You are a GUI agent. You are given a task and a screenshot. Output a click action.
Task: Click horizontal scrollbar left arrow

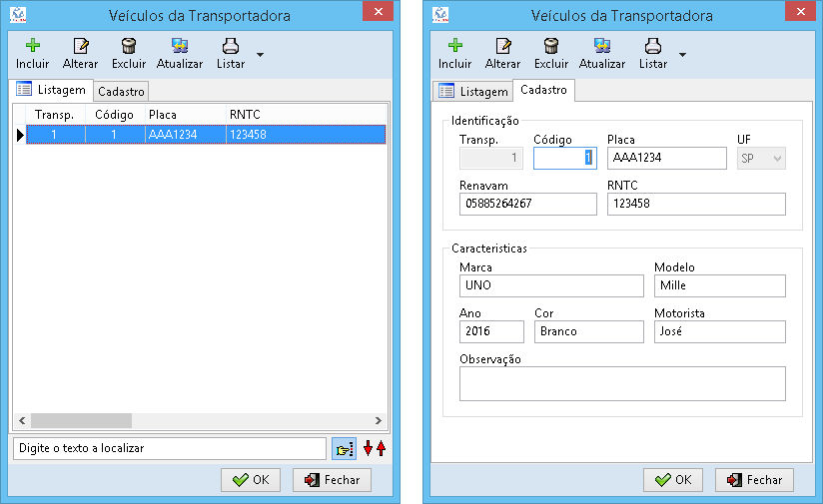pos(22,420)
